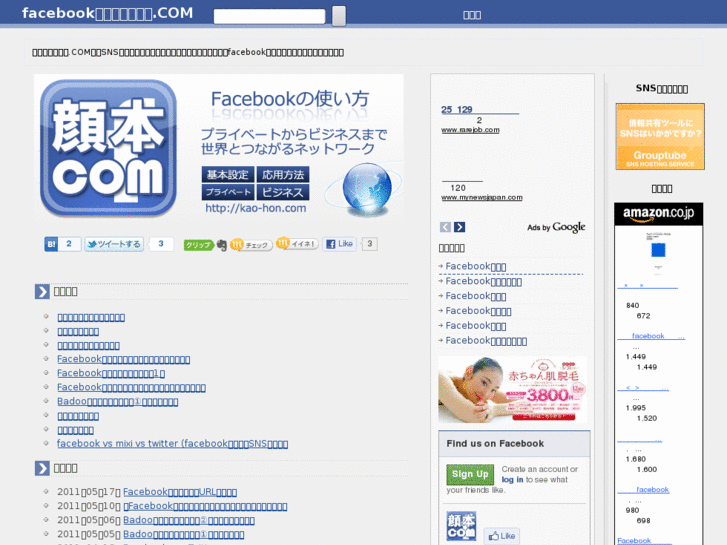Click the green clip button
The image size is (727, 545).
(198, 245)
